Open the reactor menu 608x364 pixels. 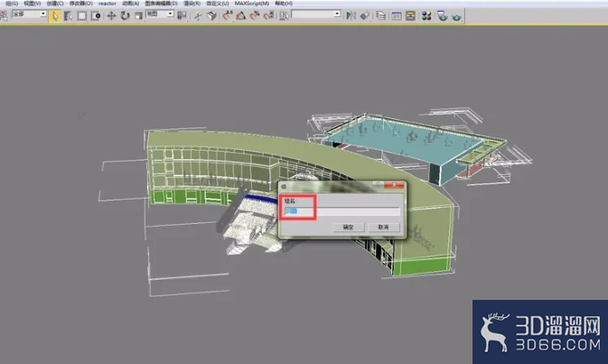(107, 4)
